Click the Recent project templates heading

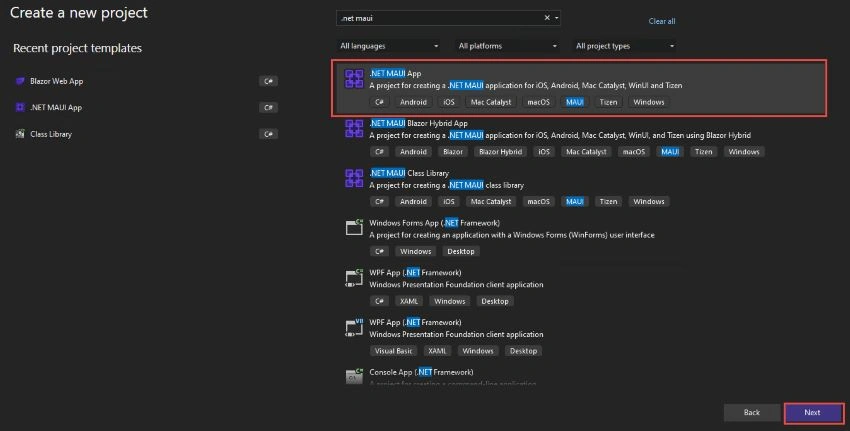pyautogui.click(x=78, y=48)
